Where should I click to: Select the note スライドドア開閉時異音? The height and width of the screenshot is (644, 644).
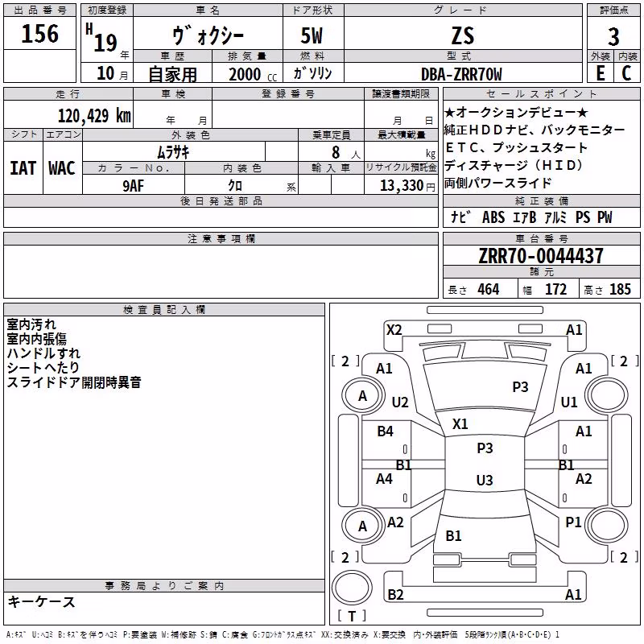[x=74, y=382]
